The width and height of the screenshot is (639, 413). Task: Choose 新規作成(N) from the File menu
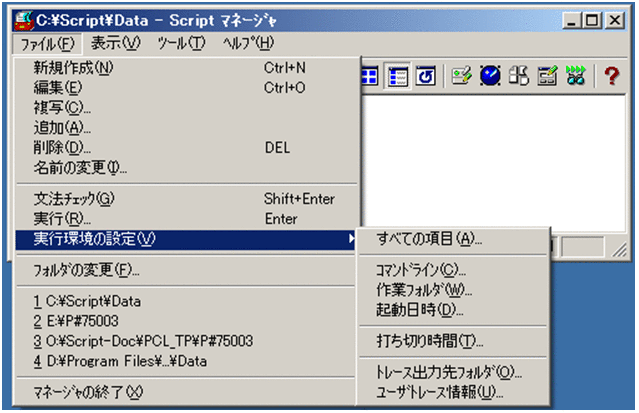coord(187,68)
